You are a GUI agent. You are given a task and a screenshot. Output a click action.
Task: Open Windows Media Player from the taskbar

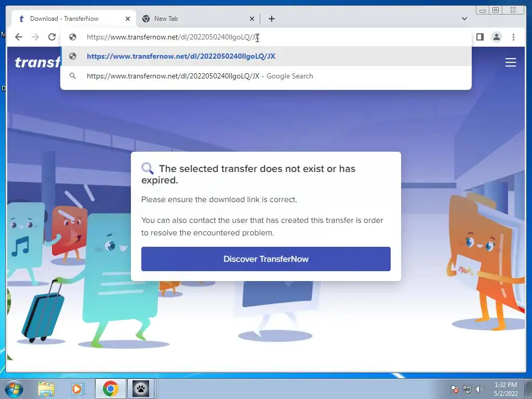(78, 389)
